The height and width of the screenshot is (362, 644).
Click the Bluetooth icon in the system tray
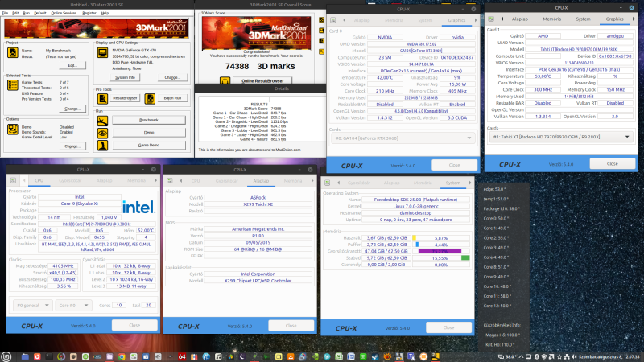(x=537, y=356)
